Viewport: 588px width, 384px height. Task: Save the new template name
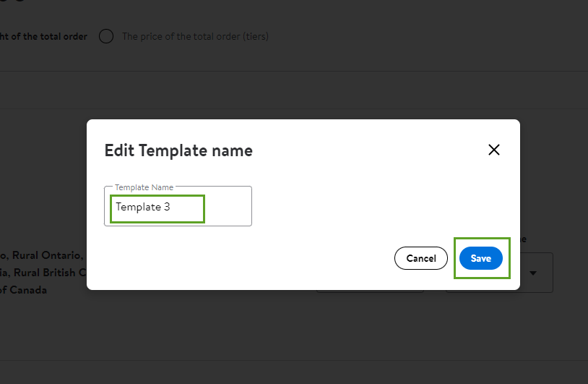481,258
